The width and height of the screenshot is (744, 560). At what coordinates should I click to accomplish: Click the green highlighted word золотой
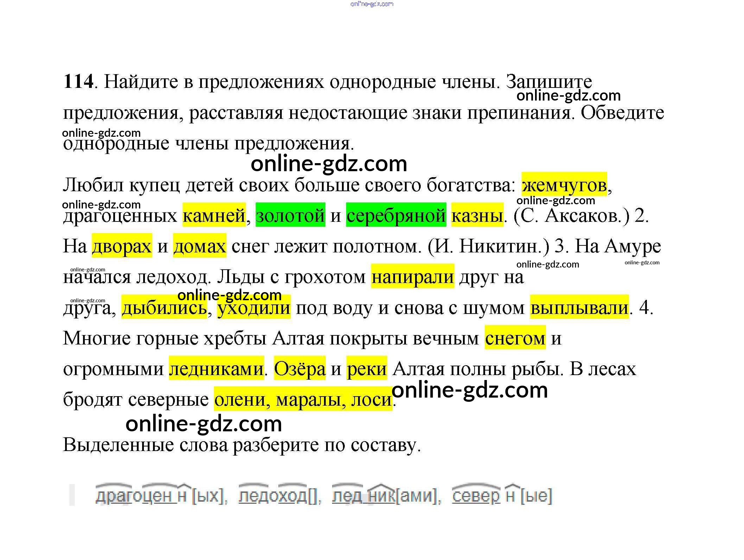point(290,215)
